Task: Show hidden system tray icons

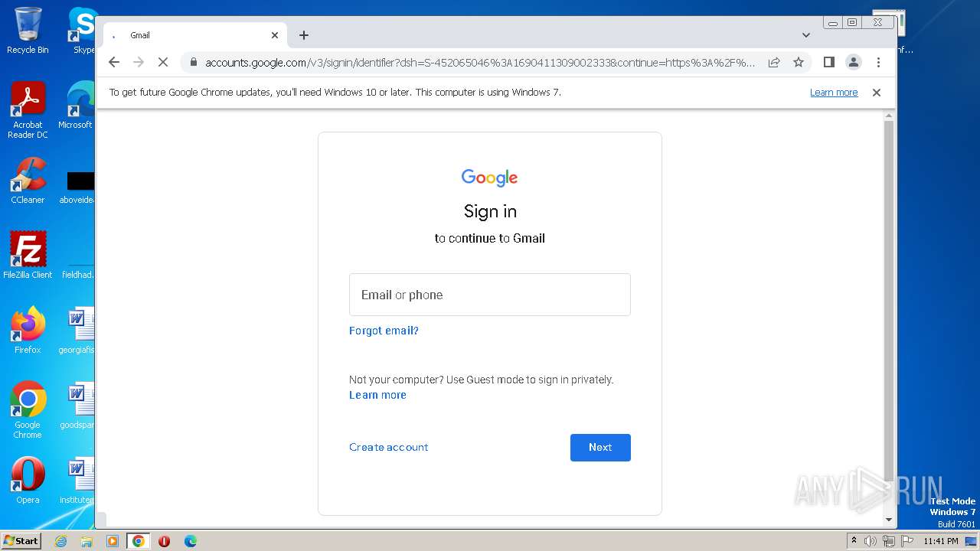Action: pyautogui.click(x=854, y=541)
